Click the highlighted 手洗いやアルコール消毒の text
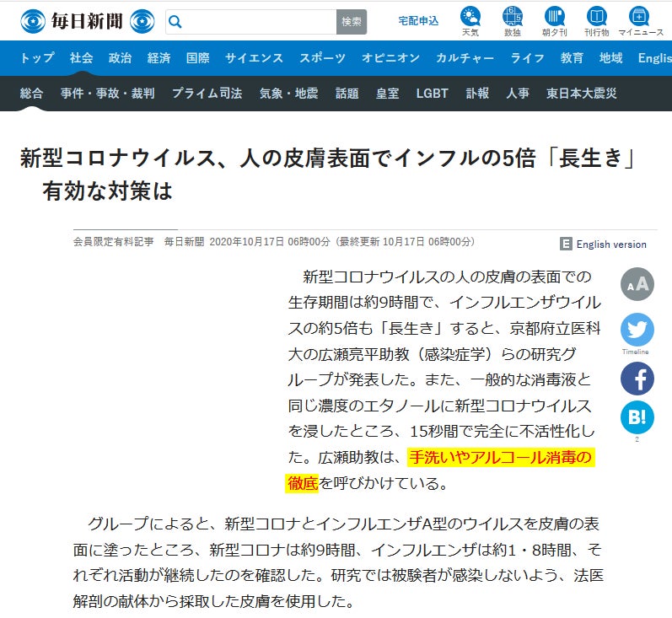Viewport: 672px width, 618px height. [501, 458]
